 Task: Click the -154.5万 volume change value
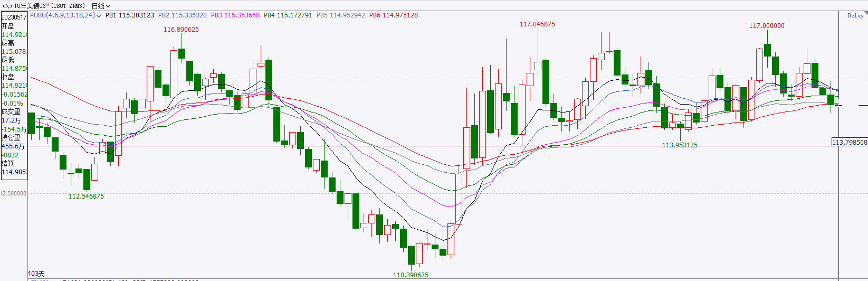click(x=14, y=129)
